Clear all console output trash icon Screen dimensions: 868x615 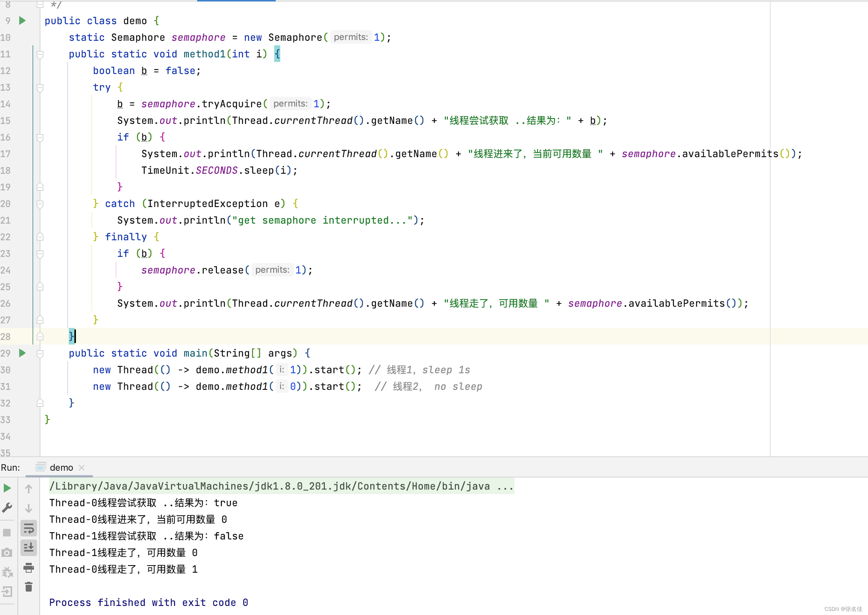pyautogui.click(x=29, y=587)
